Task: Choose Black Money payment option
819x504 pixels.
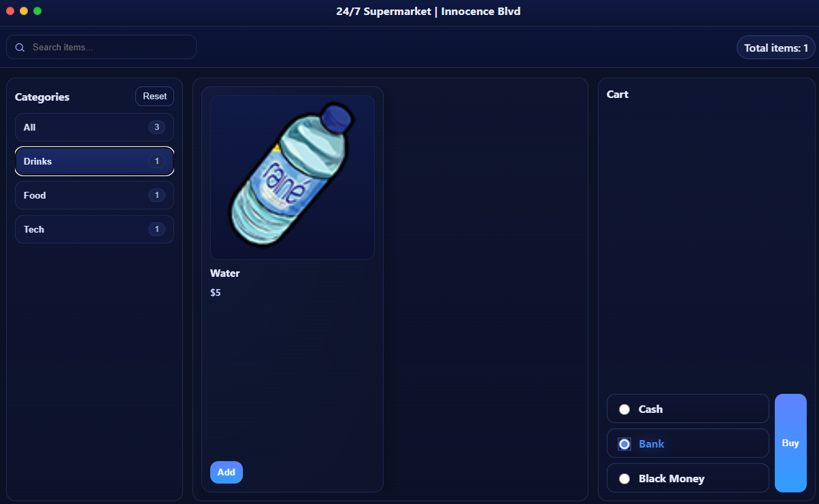Action: [x=688, y=478]
